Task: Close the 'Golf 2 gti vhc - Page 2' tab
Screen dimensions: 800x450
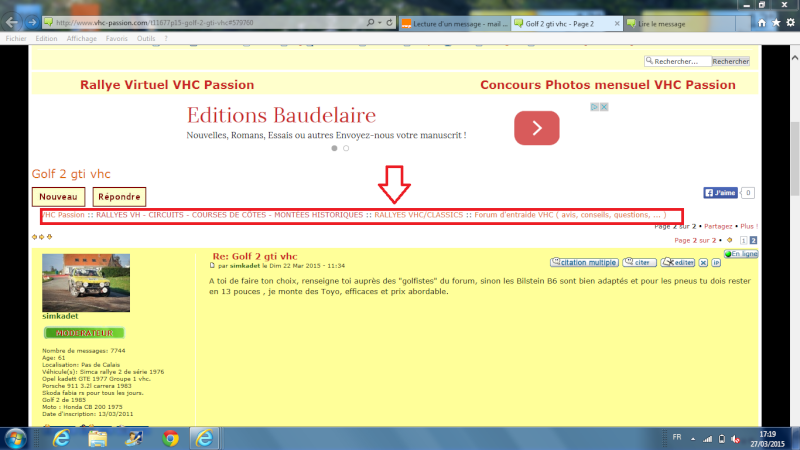Action: coord(616,23)
